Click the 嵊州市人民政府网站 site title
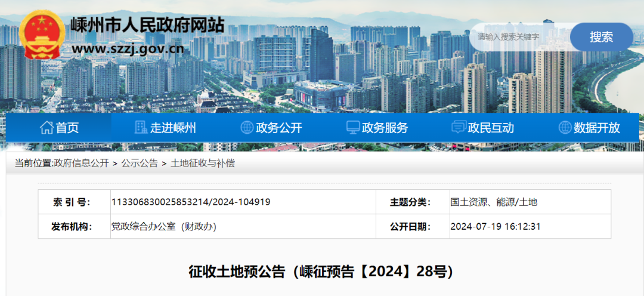Viewport: 644px width, 296px height. click(x=148, y=26)
